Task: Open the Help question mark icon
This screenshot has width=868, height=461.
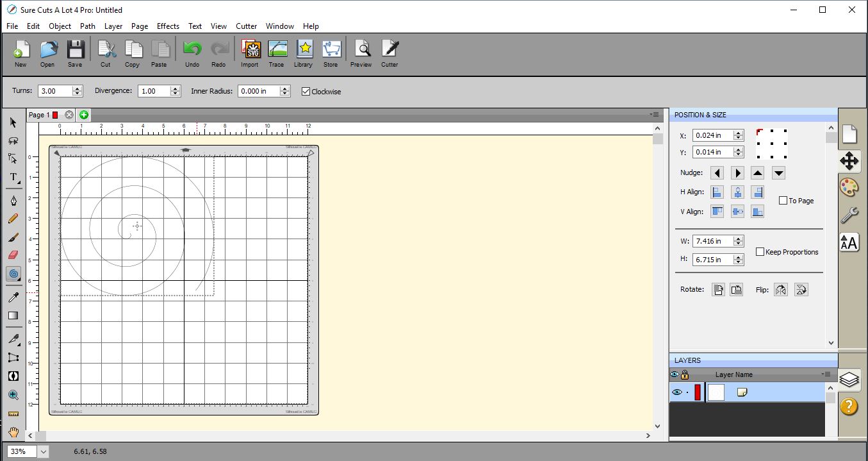Action: pos(849,406)
